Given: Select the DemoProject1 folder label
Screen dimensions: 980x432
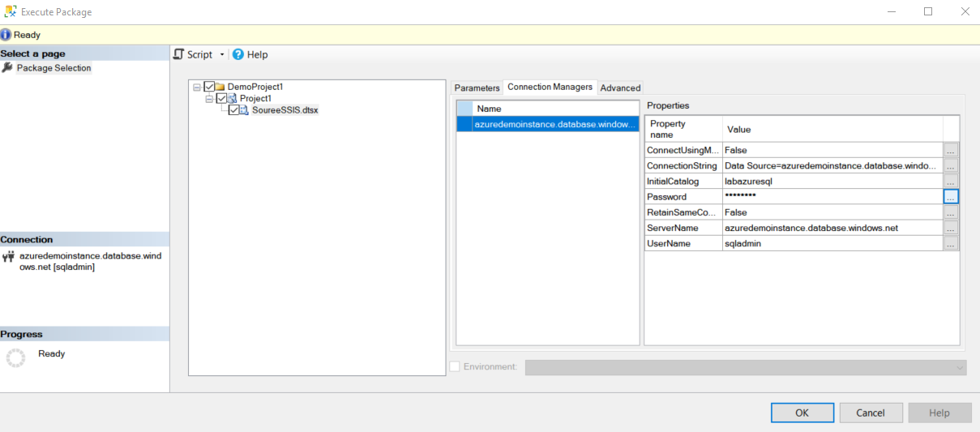Looking at the screenshot, I should coord(255,87).
